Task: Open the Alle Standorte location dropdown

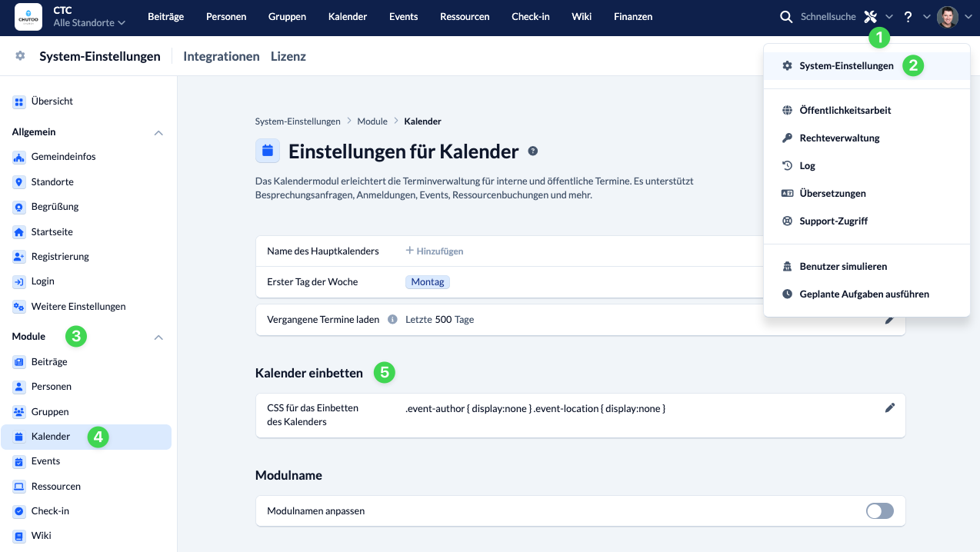Action: [88, 23]
